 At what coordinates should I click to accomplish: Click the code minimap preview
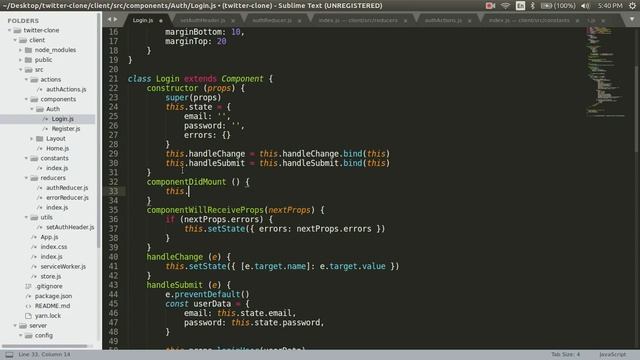pyautogui.click(x=607, y=72)
